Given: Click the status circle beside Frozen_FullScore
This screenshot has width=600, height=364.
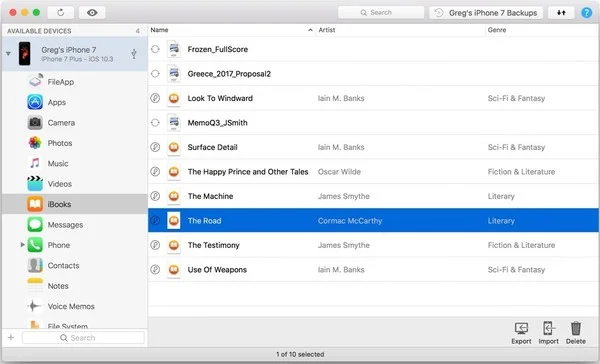Looking at the screenshot, I should 155,49.
